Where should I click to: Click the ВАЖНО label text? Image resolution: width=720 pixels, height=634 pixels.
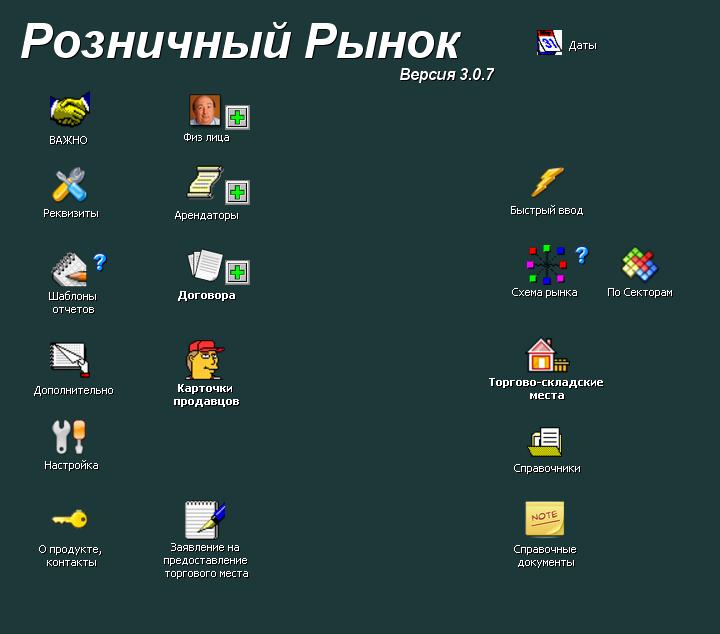[x=68, y=140]
